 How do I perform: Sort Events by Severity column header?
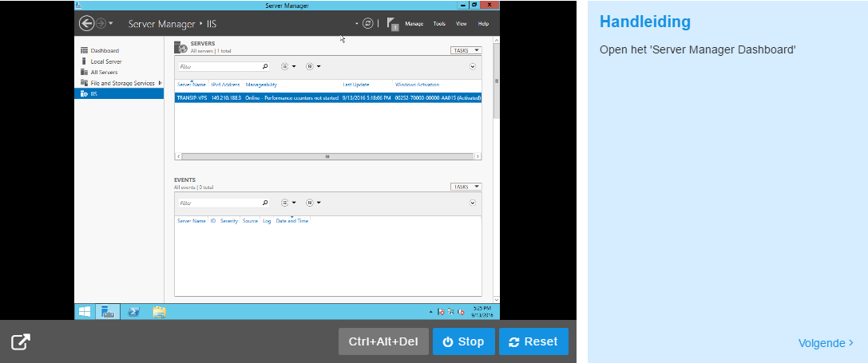pyautogui.click(x=229, y=221)
